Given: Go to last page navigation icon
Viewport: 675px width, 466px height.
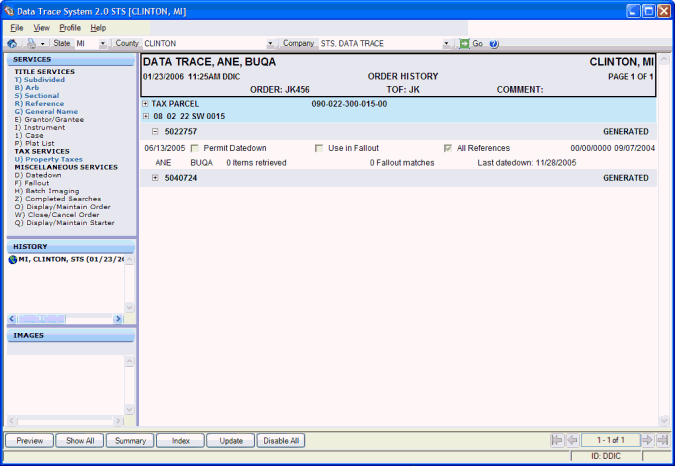Looking at the screenshot, I should pos(663,440).
